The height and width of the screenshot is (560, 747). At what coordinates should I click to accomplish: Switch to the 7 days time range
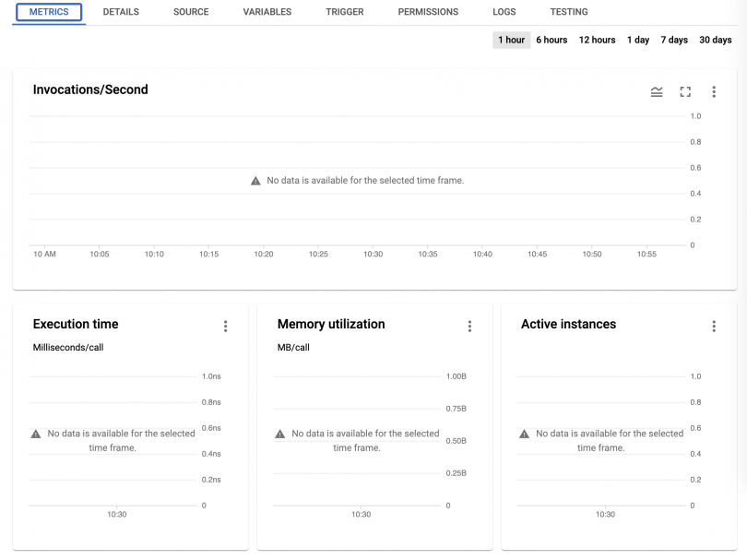(x=674, y=40)
